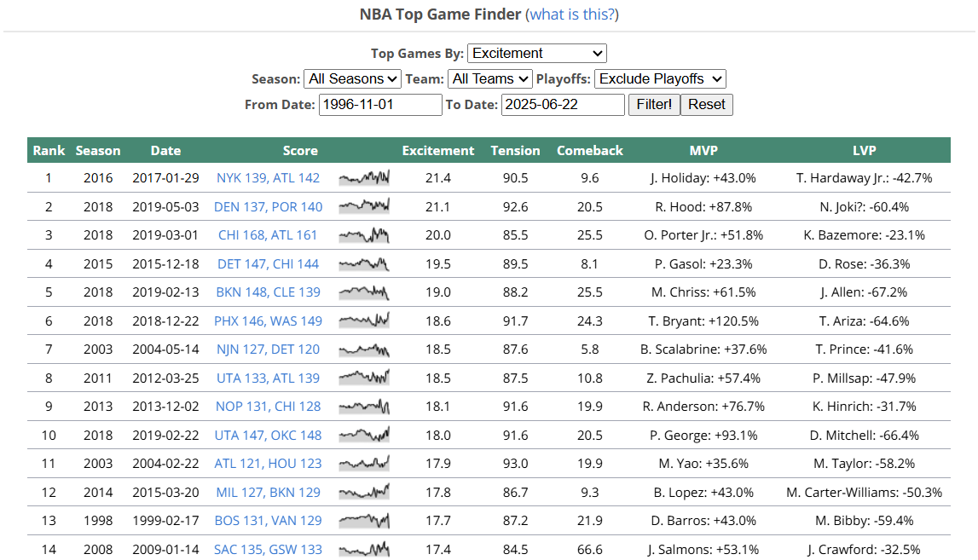This screenshot has width=978, height=560.
Task: Click sparkline chart for NYK 139, ATL 142 game
Action: tap(364, 178)
